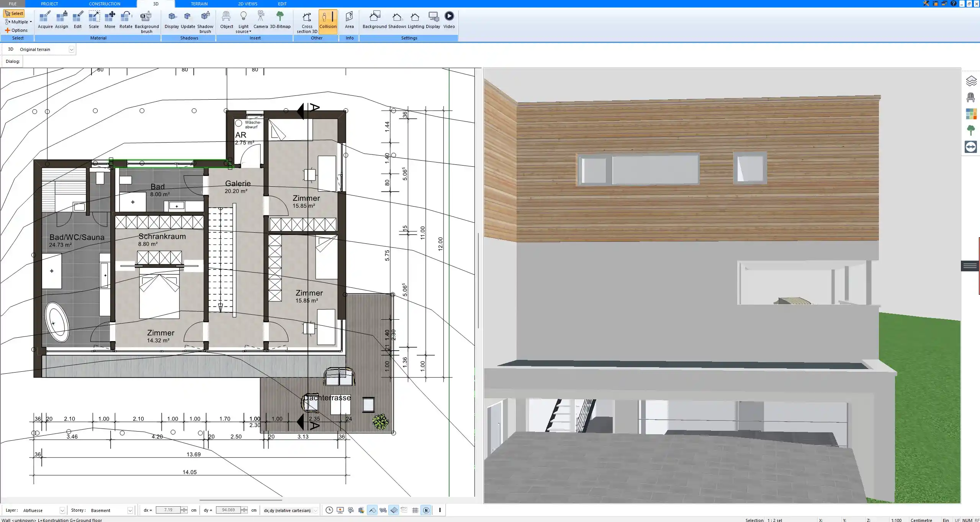Screen dimensions: 980x522
Task: Select the Acquire material tool
Action: [x=45, y=20]
